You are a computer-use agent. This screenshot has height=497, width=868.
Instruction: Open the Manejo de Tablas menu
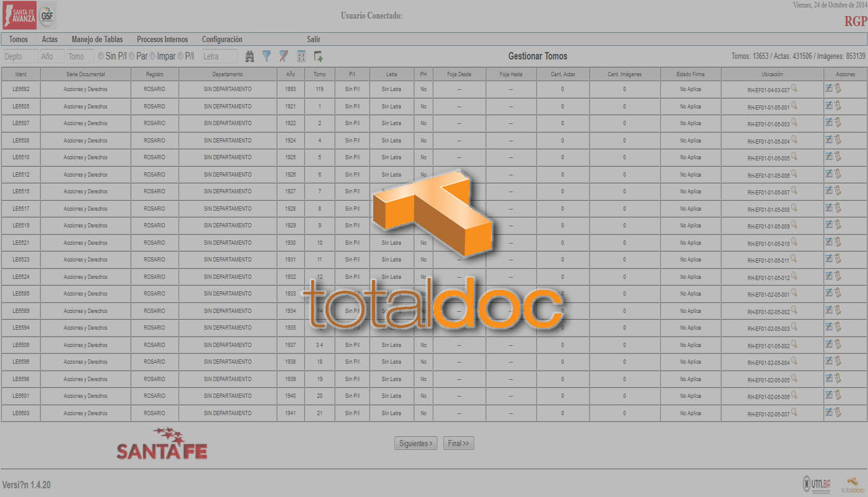tap(97, 39)
